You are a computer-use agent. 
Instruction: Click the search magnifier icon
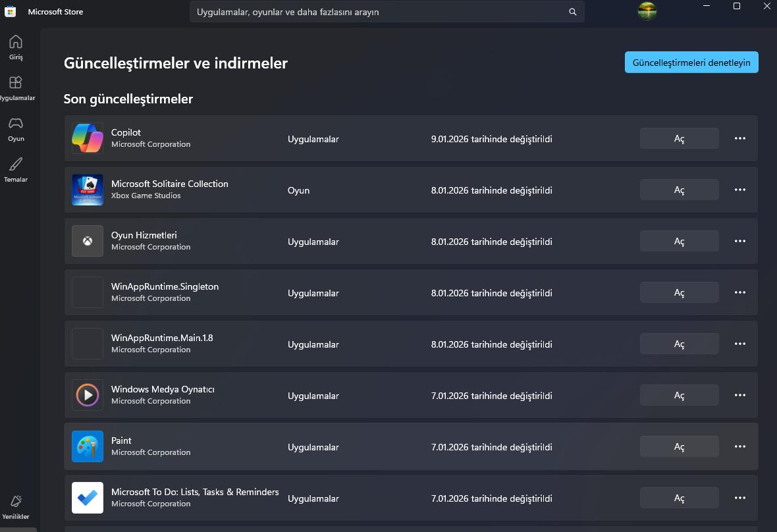[573, 12]
